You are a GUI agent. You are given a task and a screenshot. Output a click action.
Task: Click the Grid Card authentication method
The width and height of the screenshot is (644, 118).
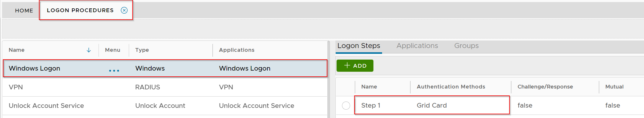click(x=432, y=106)
